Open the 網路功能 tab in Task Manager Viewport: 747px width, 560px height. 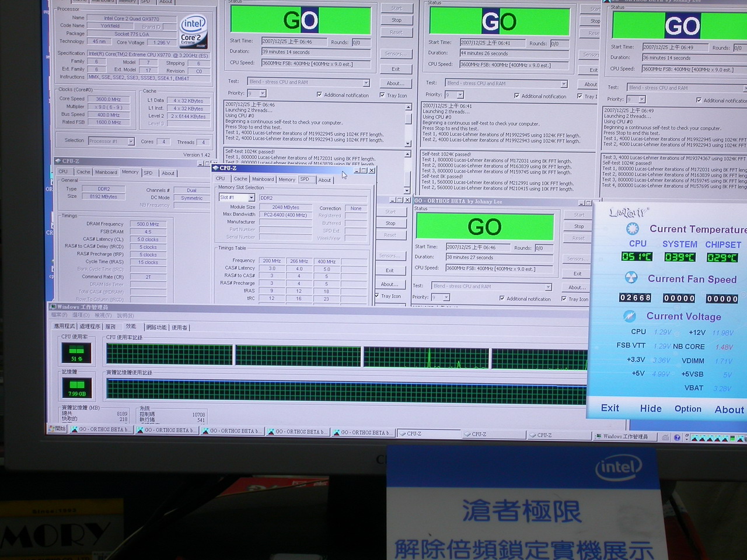[156, 327]
